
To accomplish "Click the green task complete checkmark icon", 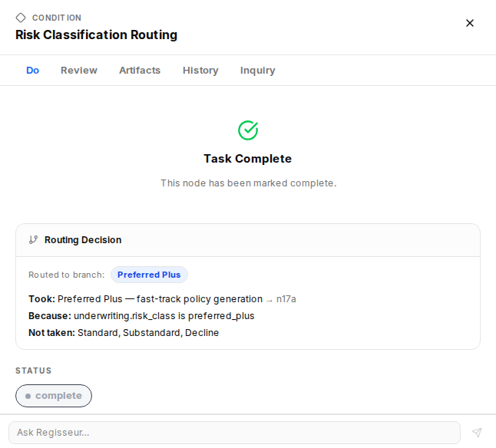I will click(x=248, y=130).
